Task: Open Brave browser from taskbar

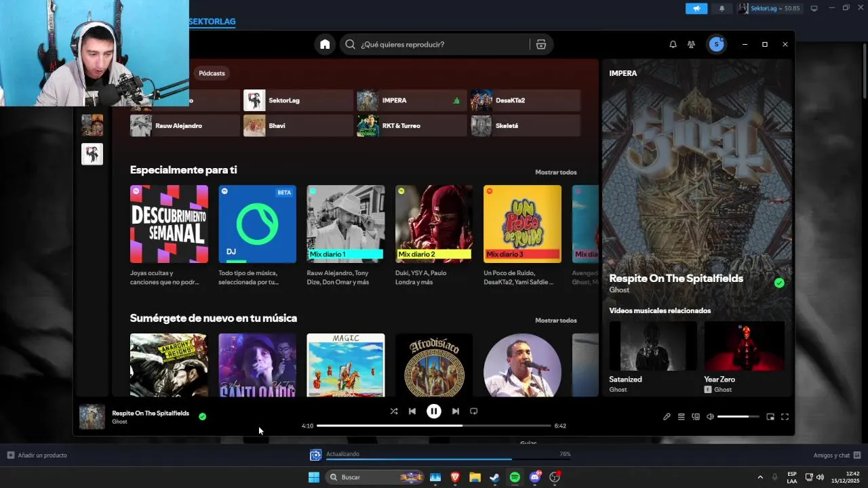Action: 455,477
